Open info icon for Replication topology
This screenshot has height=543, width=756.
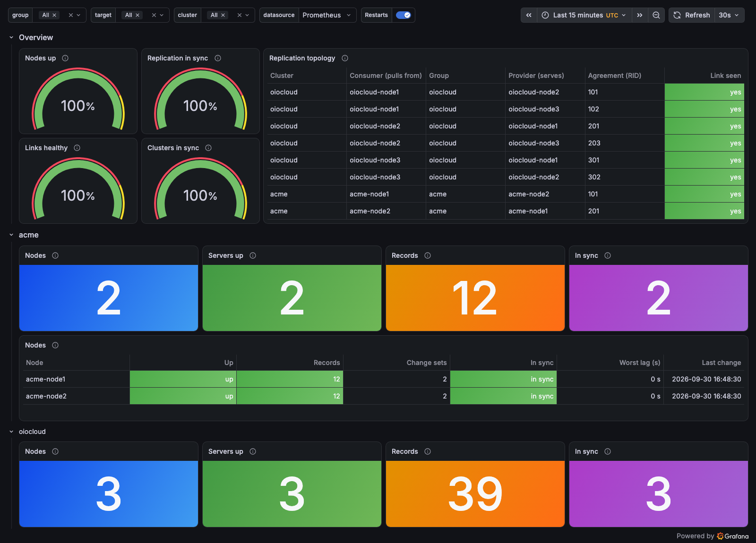point(345,58)
